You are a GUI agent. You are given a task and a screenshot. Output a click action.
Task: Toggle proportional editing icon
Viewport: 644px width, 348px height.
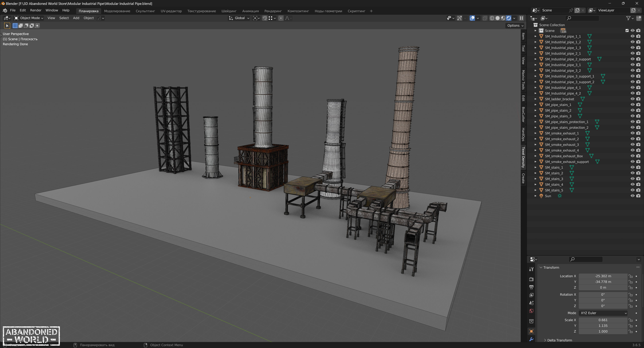[281, 18]
